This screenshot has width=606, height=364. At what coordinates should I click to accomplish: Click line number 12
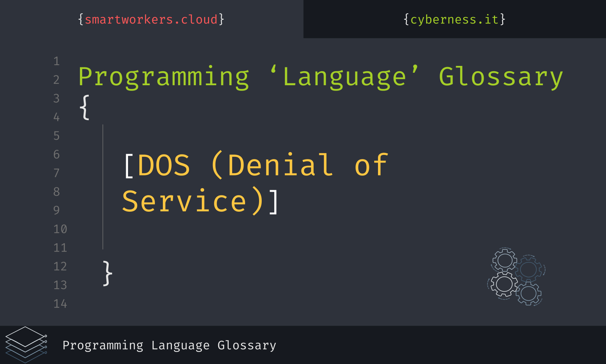tap(60, 267)
